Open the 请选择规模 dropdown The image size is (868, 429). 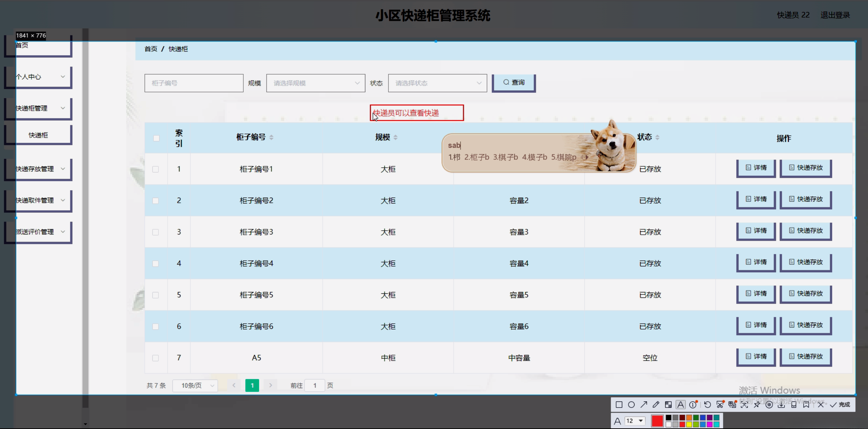(316, 83)
